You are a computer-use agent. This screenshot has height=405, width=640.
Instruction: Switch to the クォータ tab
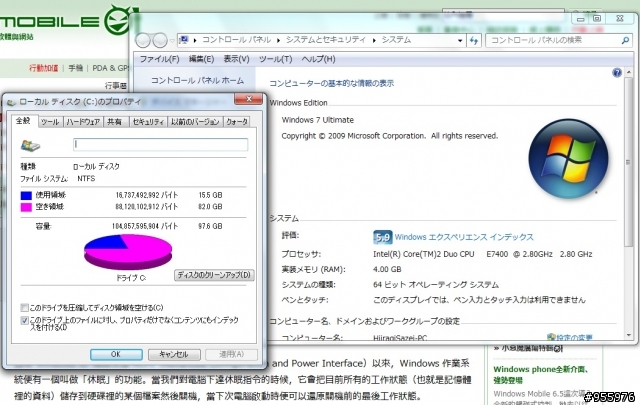(x=237, y=122)
